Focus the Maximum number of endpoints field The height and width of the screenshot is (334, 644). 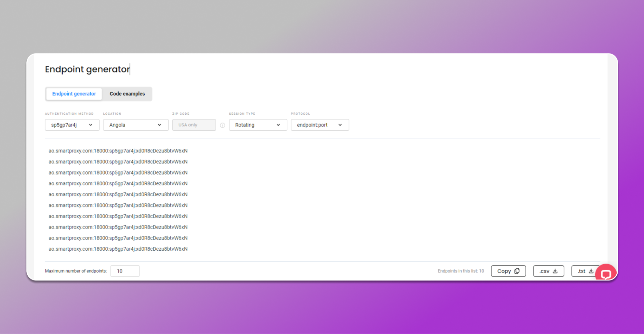click(125, 271)
